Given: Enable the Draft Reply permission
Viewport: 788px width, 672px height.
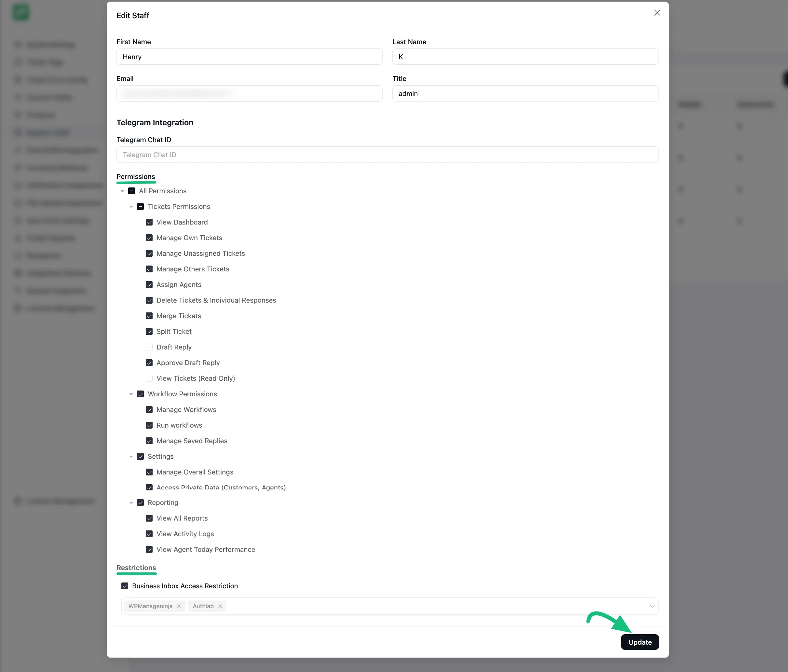Looking at the screenshot, I should click(x=149, y=347).
